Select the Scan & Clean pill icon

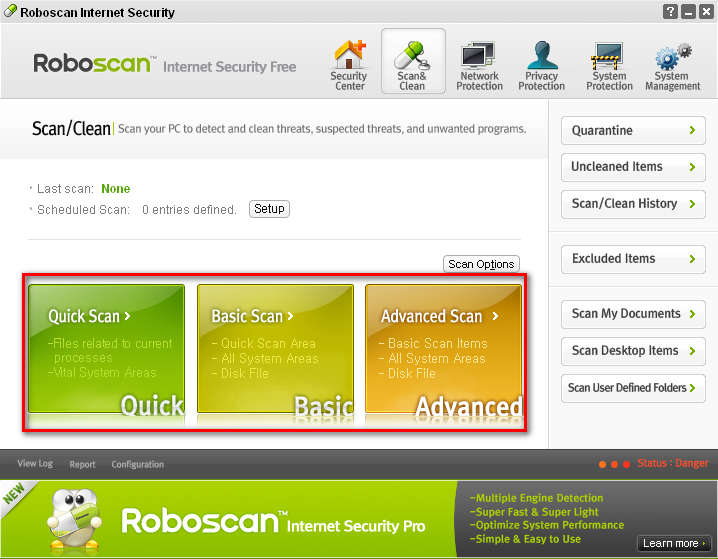[x=412, y=55]
